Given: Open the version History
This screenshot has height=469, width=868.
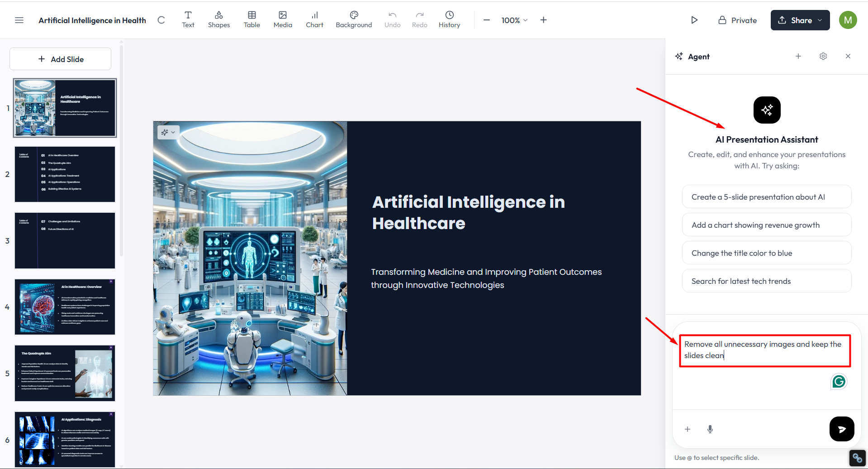Looking at the screenshot, I should pos(449,20).
